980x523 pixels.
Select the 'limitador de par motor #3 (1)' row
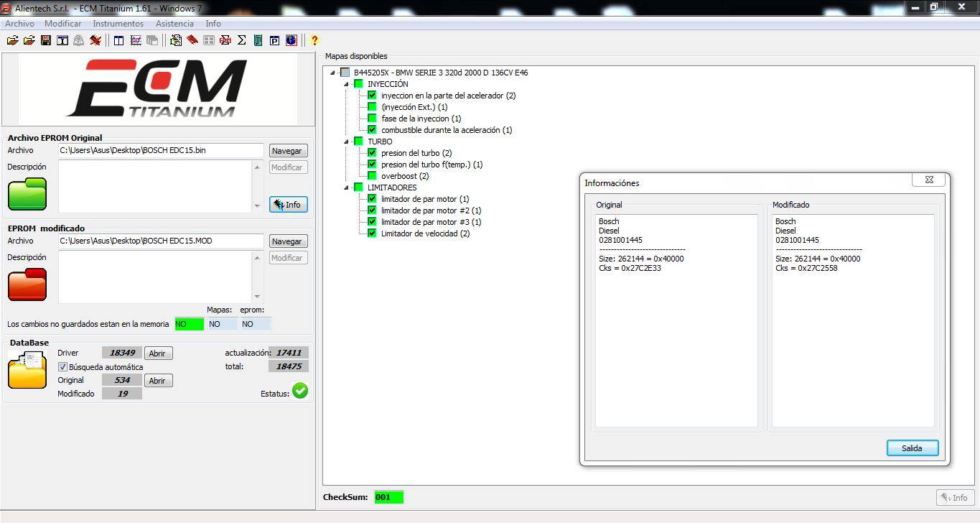coord(431,222)
